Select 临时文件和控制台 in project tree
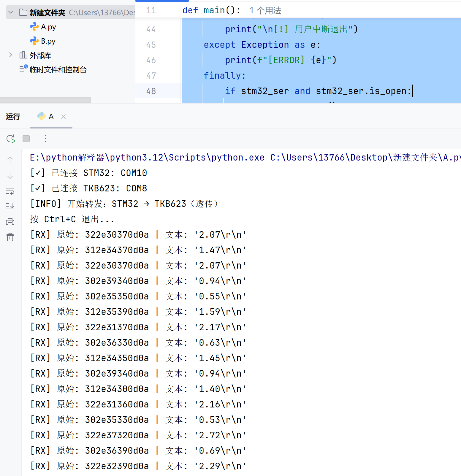461x476 pixels. [58, 70]
